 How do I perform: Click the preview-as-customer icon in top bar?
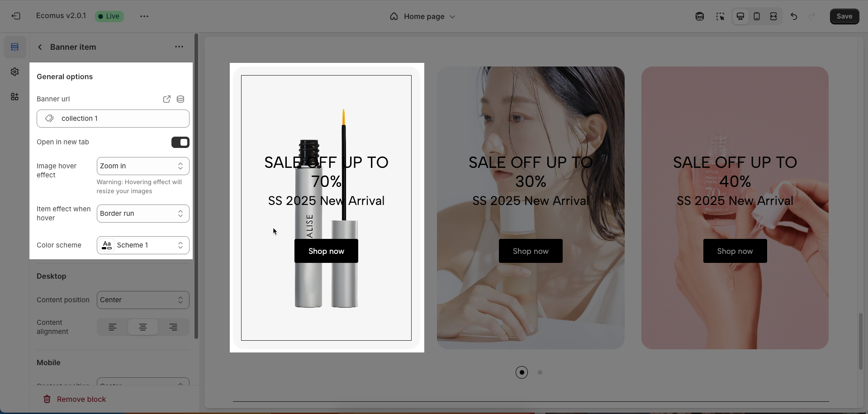coord(700,16)
